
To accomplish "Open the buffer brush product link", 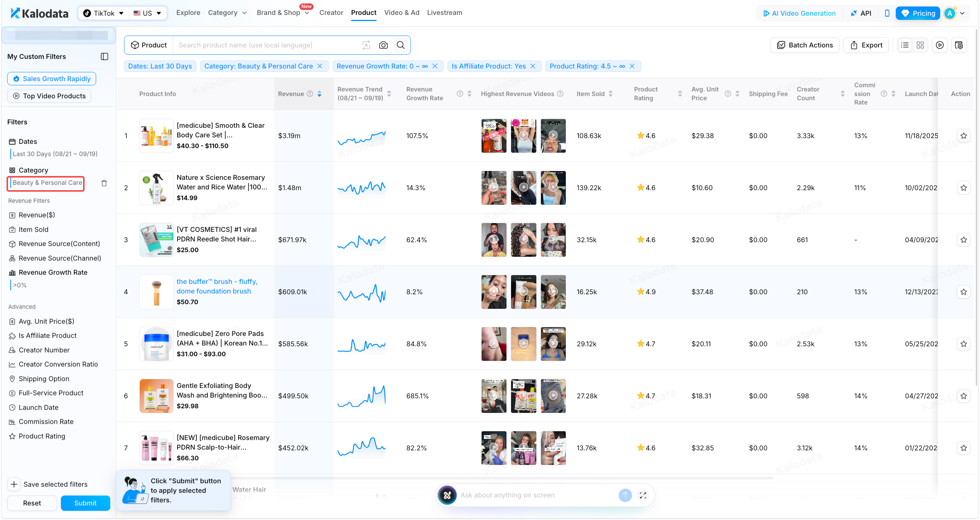I will [217, 286].
